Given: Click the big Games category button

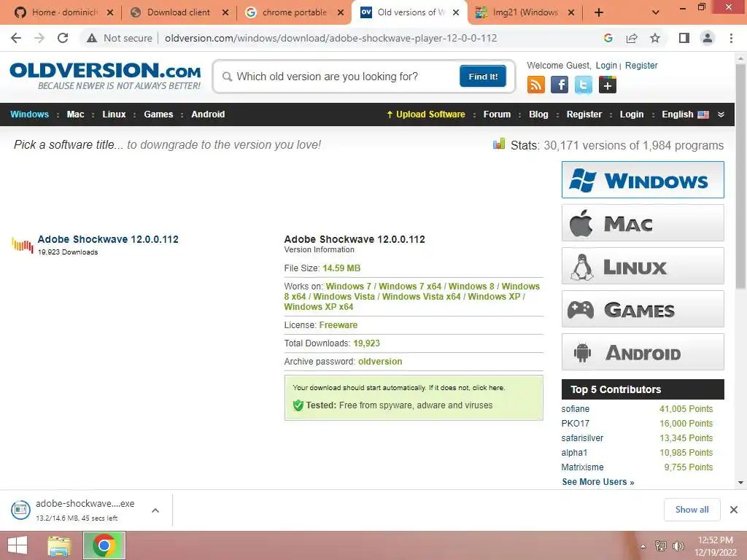Looking at the screenshot, I should pyautogui.click(x=643, y=309).
